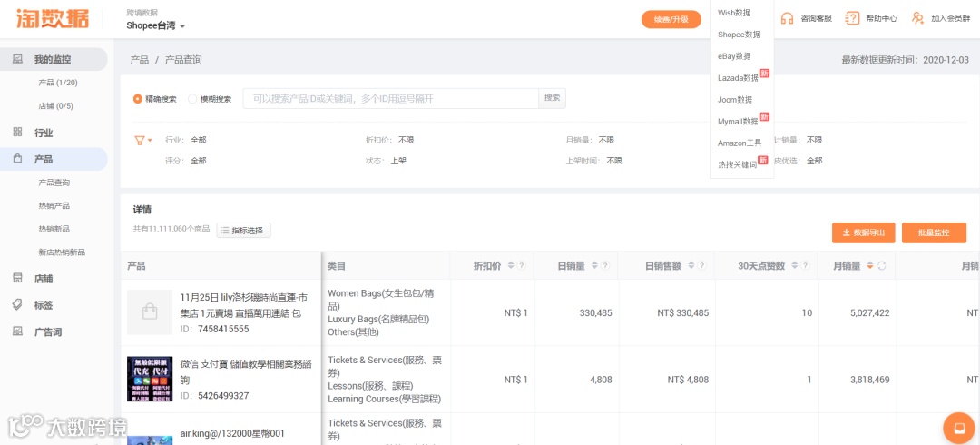Click the 日销量 help question icon
The width and height of the screenshot is (980, 445).
[x=605, y=266]
